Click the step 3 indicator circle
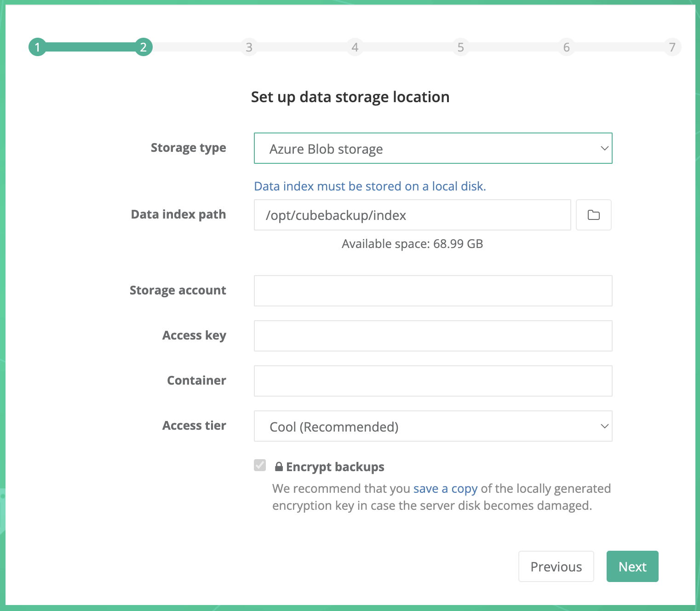The width and height of the screenshot is (700, 611). pyautogui.click(x=249, y=47)
